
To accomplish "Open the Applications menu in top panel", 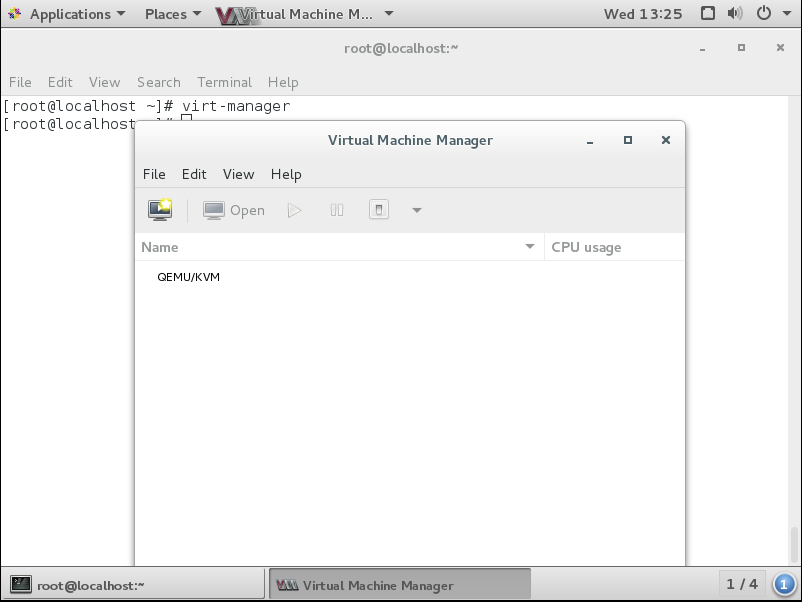I will tap(68, 14).
